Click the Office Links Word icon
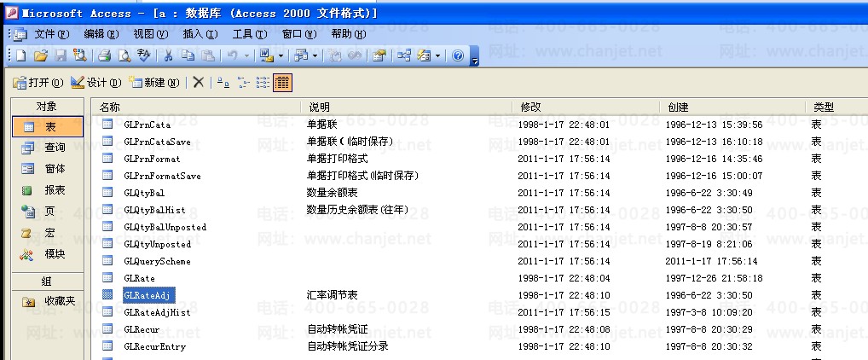The image size is (868, 360). click(266, 55)
